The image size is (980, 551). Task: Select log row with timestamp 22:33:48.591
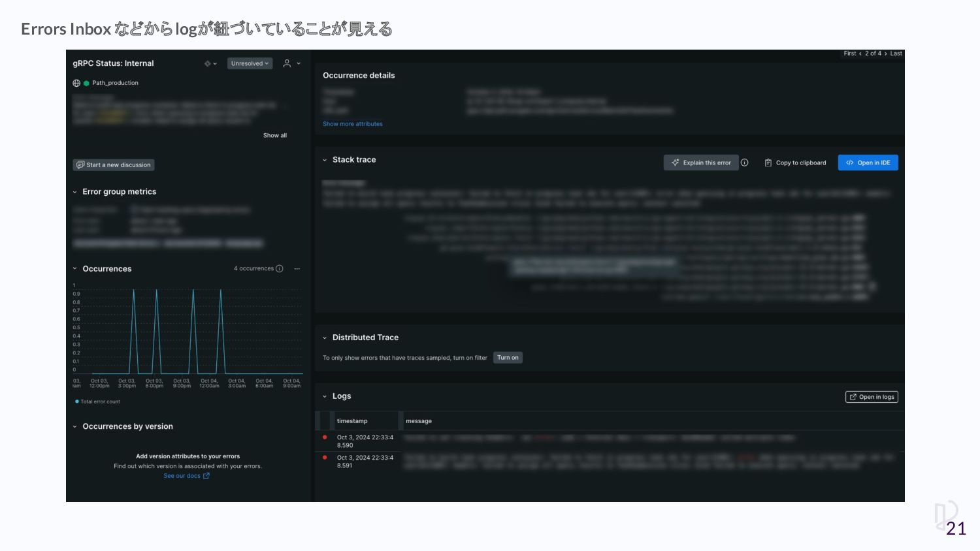[x=610, y=461]
